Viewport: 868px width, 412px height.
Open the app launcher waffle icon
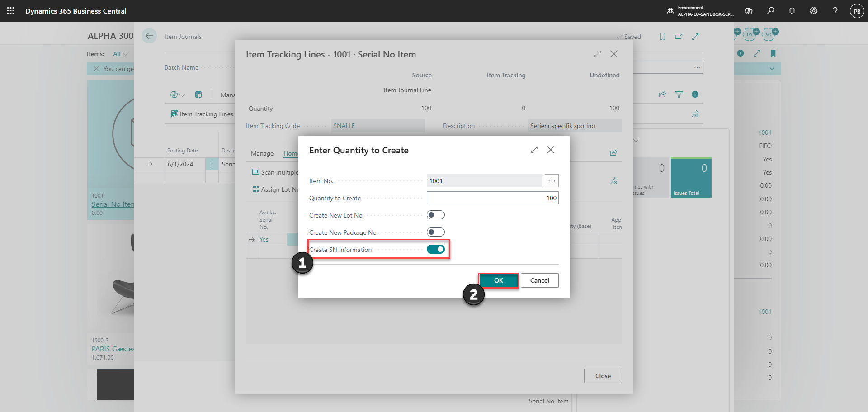[11, 11]
